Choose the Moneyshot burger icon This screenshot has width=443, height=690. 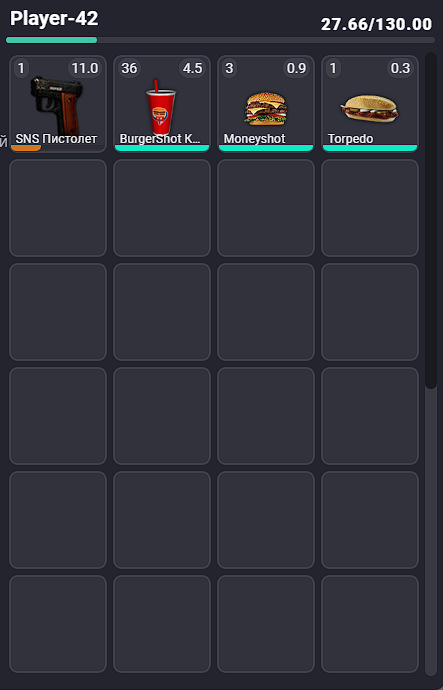point(266,108)
